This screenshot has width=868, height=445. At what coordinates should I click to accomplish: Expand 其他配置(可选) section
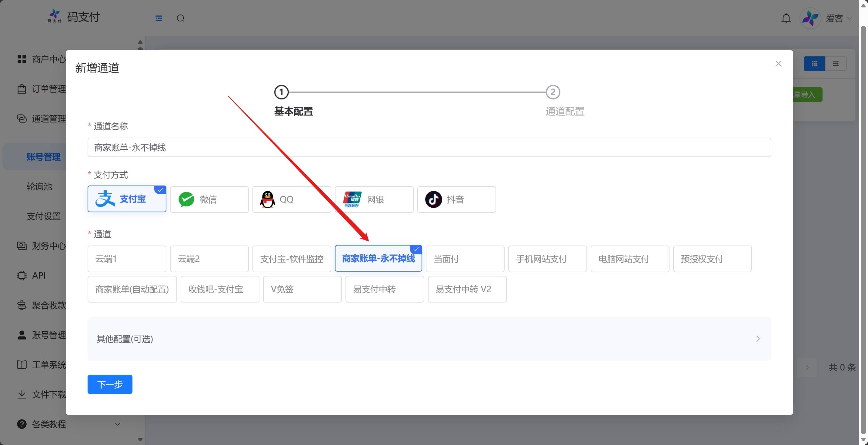pos(429,339)
